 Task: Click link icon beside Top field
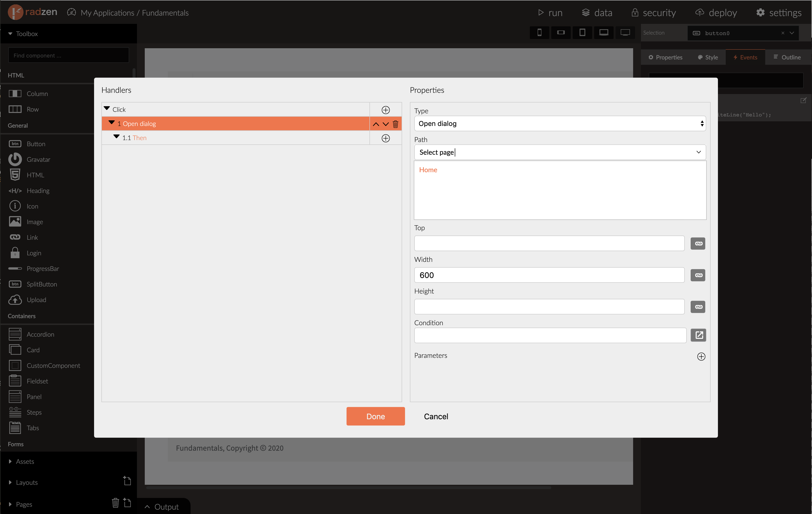[x=698, y=243]
